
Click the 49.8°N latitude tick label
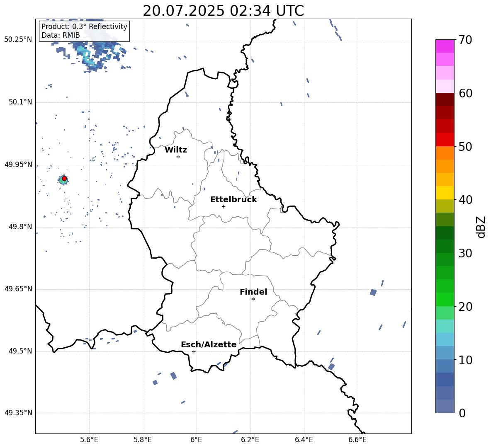pos(20,227)
